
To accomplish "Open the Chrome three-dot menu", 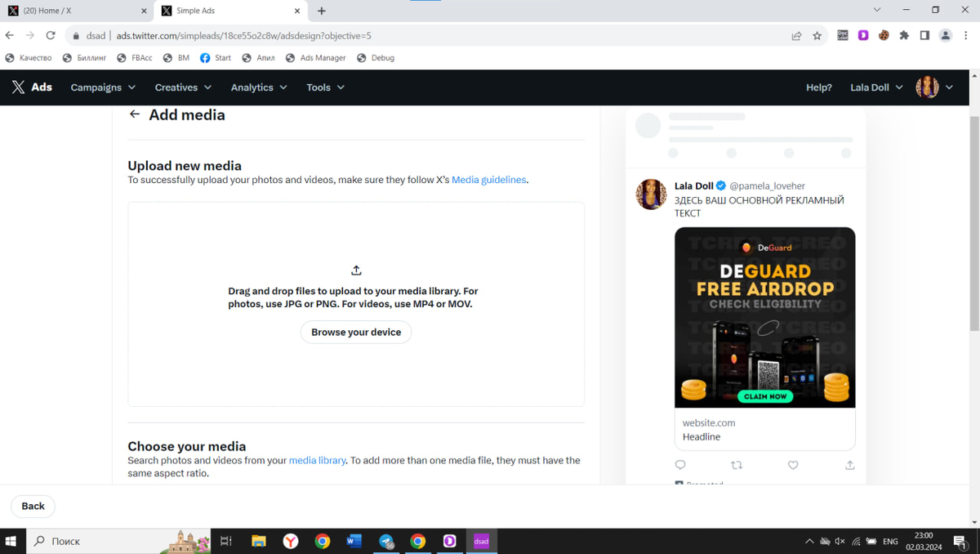I will click(x=966, y=35).
